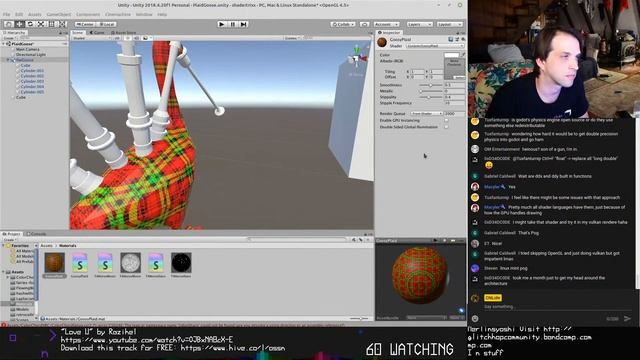This screenshot has width=640, height=360.
Task: Open scene effects image dropdown
Action: (147, 38)
